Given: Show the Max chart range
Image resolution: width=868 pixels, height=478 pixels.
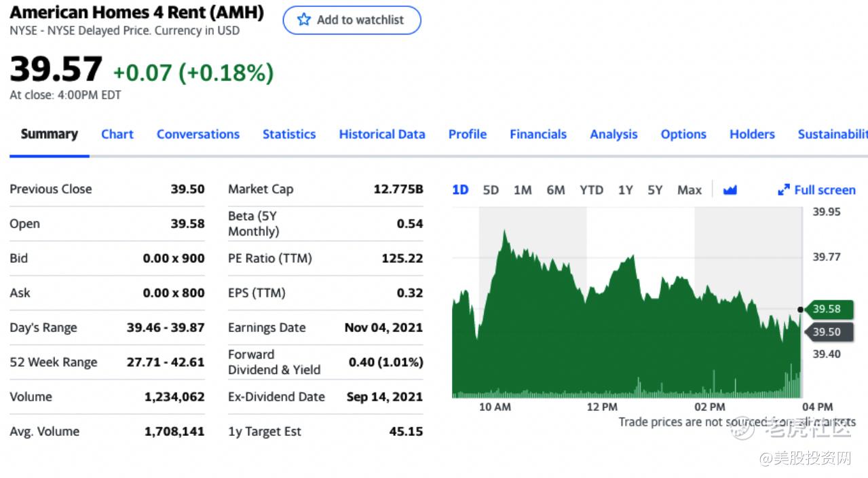Looking at the screenshot, I should (690, 190).
